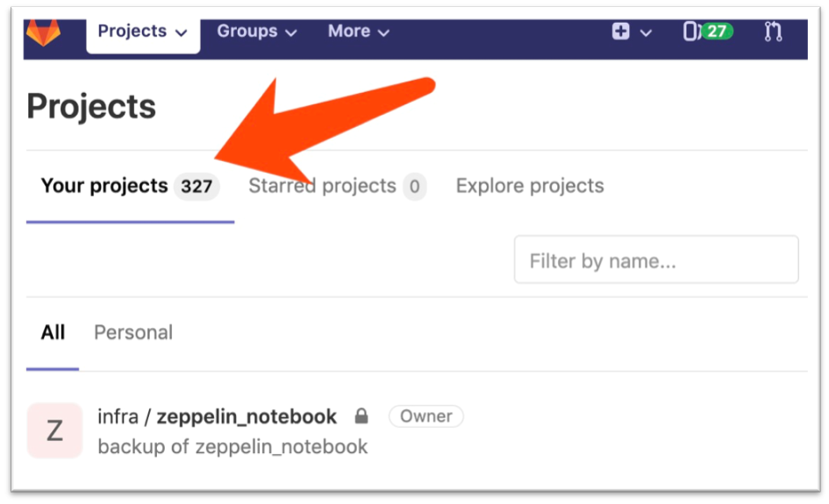Click the 327 projects count badge
This screenshot has width=829, height=504.
click(197, 187)
